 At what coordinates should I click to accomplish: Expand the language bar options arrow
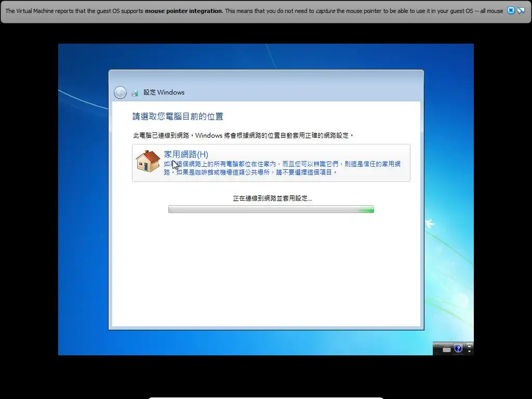tap(469, 352)
